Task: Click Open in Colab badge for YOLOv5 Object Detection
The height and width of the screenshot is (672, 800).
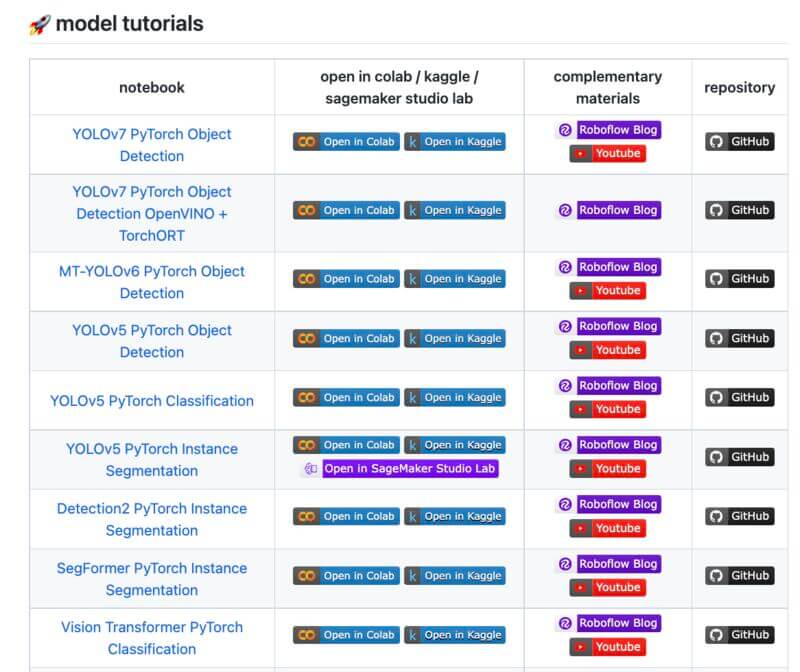Action: (346, 338)
